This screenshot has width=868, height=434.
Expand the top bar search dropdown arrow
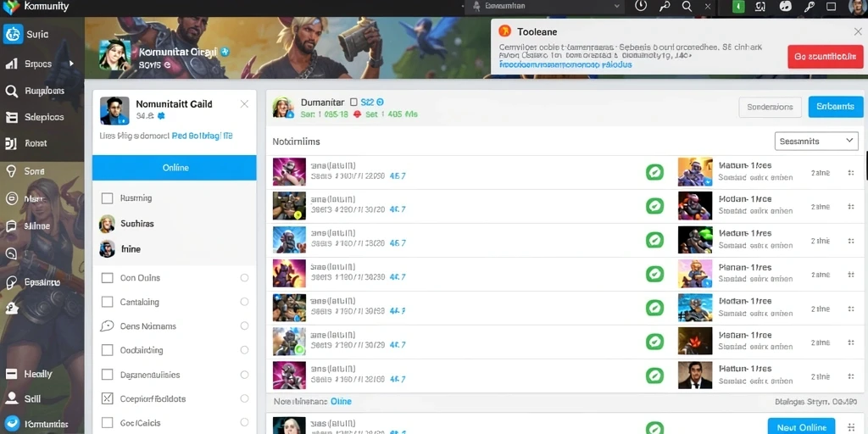coord(617,7)
